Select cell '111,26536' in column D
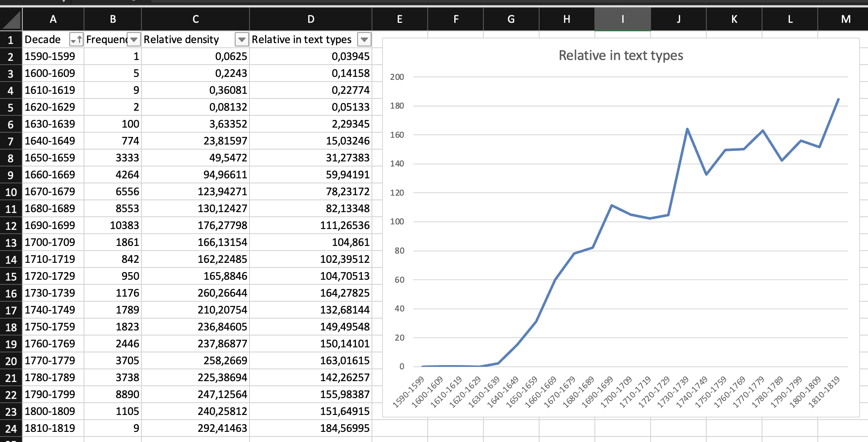Screen dimensions: 868x442 pos(311,226)
